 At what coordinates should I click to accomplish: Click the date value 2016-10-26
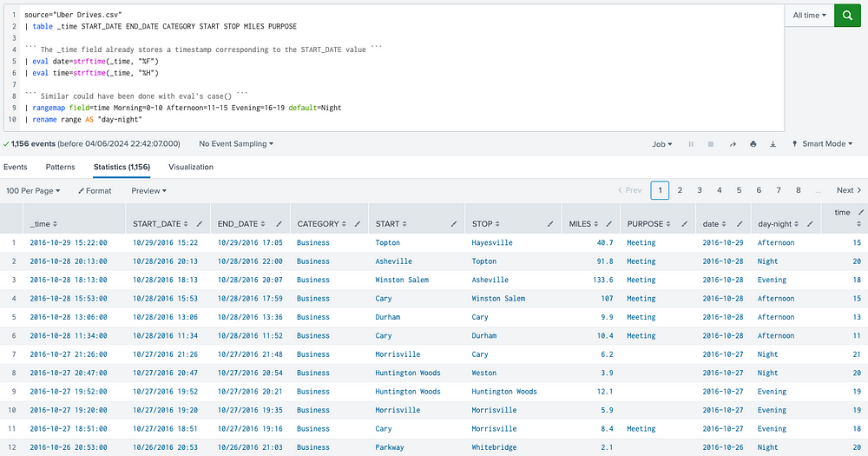coord(723,447)
